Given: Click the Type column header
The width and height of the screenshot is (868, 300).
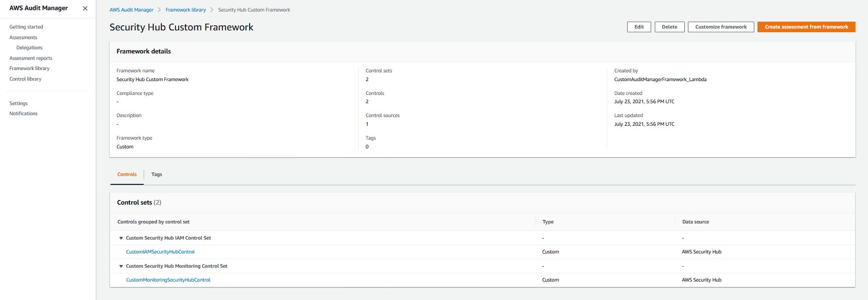Looking at the screenshot, I should pyautogui.click(x=548, y=222).
